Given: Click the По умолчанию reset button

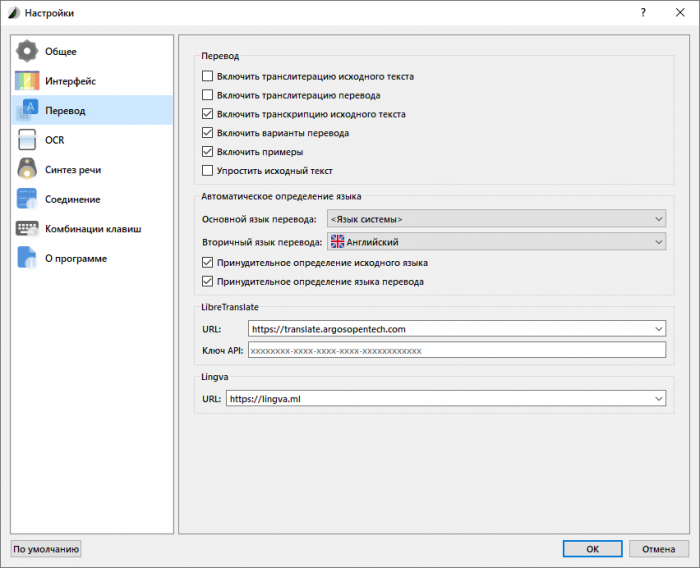Looking at the screenshot, I should click(46, 549).
